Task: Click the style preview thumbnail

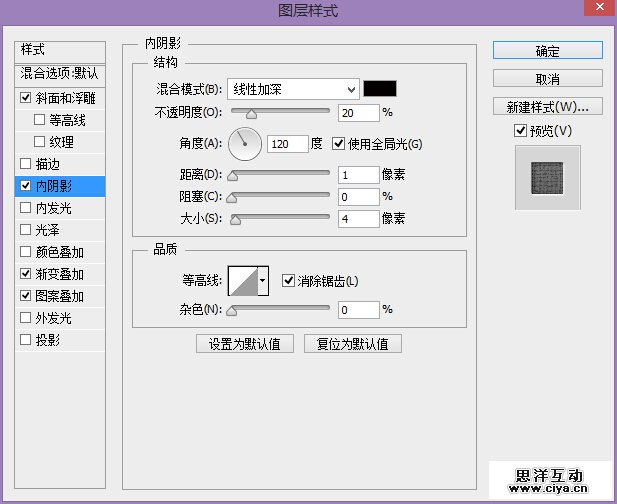Action: pyautogui.click(x=547, y=177)
